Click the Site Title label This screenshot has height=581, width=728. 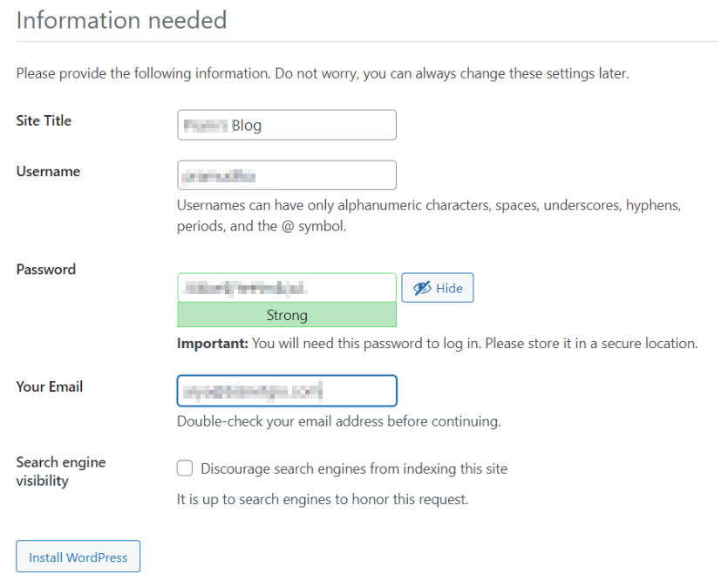(44, 120)
